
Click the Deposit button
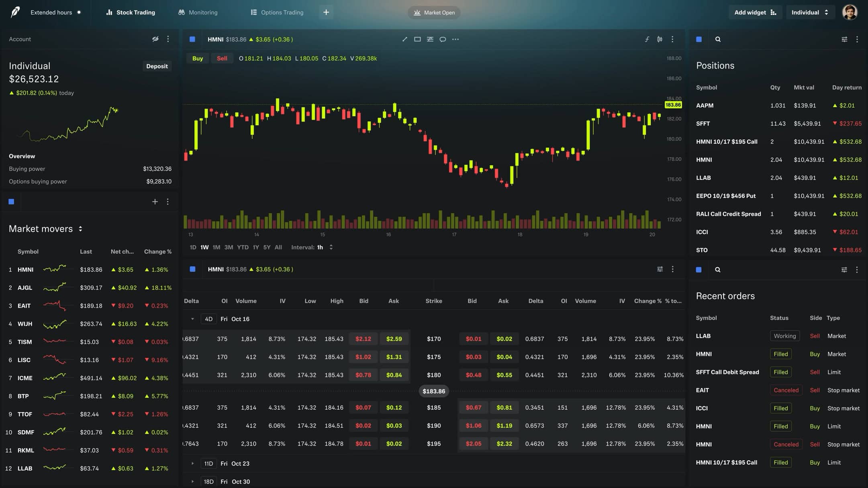tap(157, 66)
